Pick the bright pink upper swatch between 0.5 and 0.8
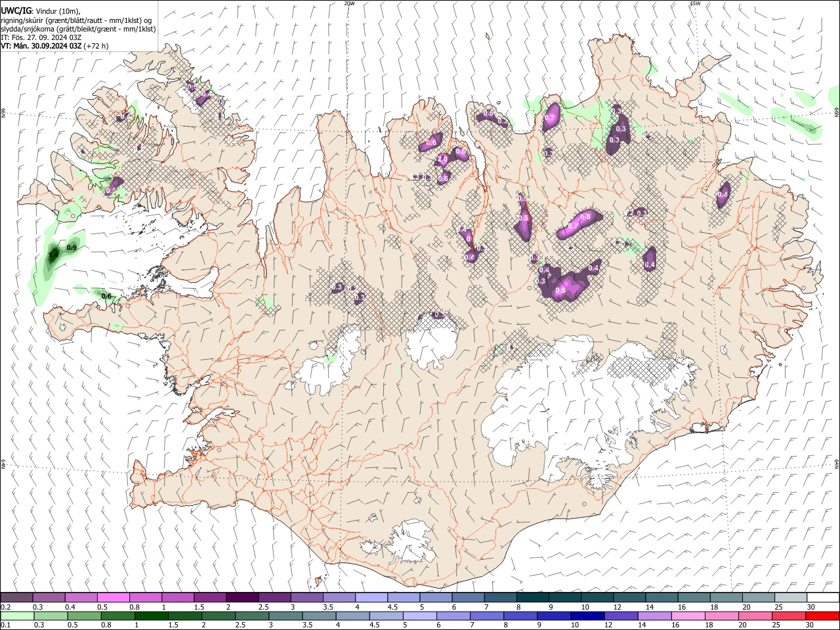Image resolution: width=840 pixels, height=630 pixels. 113,597
